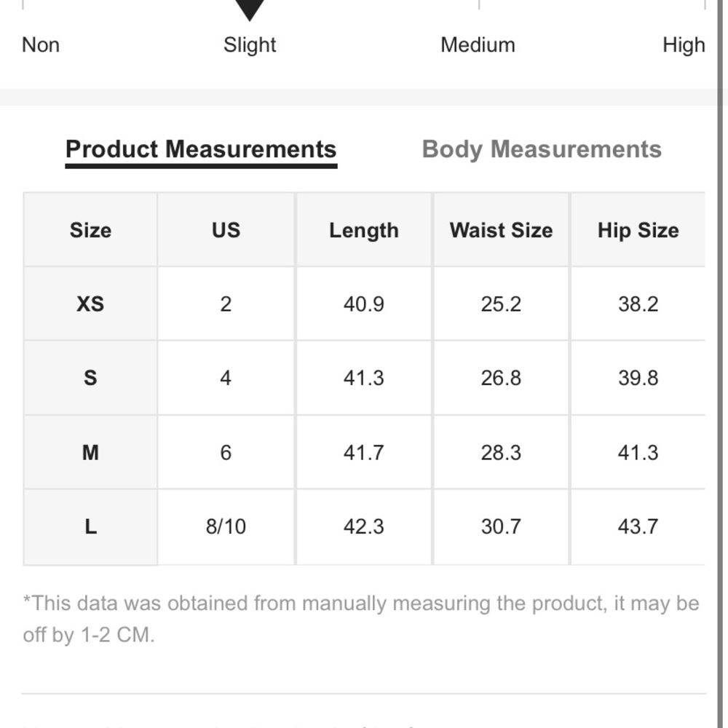Viewport: 728px width, 728px height.
Task: Click the measurement disclaimer note text
Action: 360,619
